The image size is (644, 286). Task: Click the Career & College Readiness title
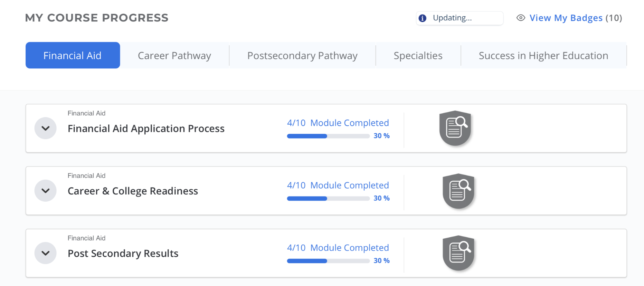pos(133,191)
